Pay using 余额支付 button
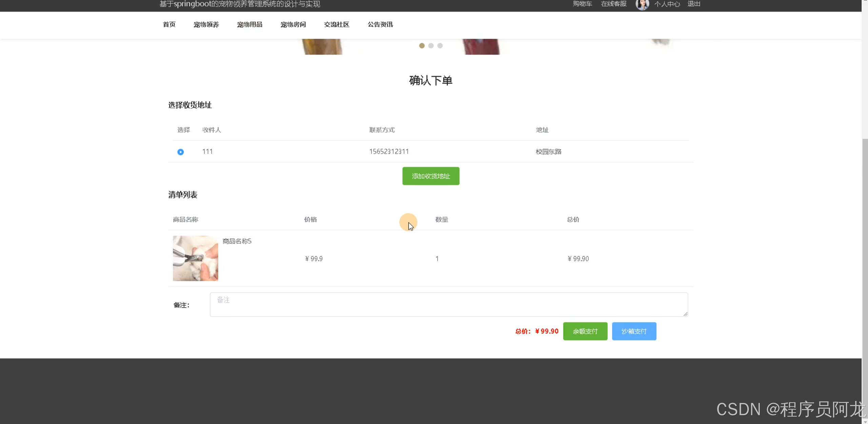868x424 pixels. tap(585, 331)
